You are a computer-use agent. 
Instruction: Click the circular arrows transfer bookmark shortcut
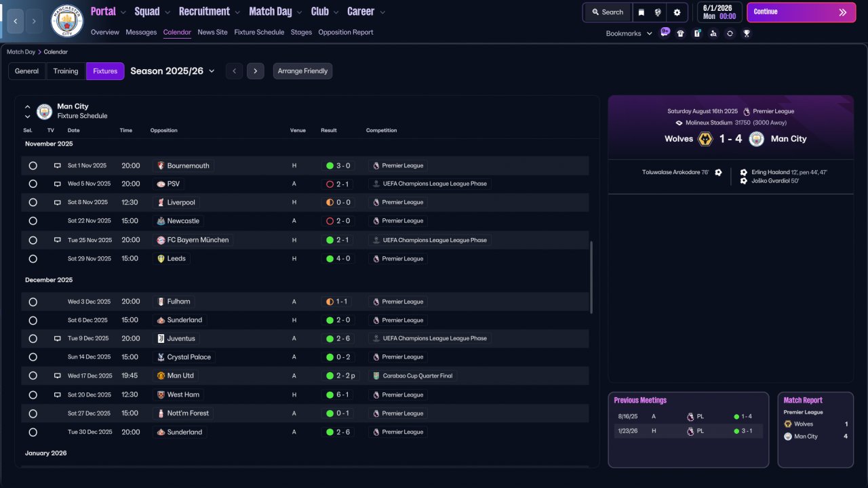(x=730, y=33)
